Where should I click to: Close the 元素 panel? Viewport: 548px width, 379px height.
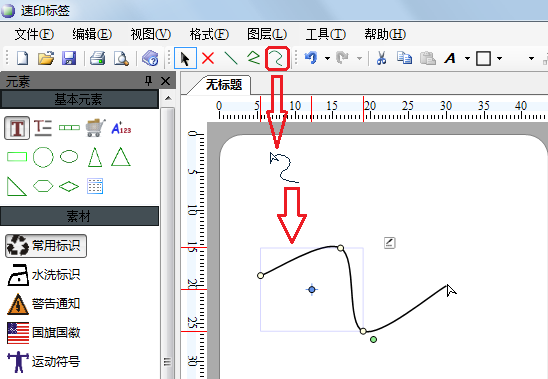click(x=165, y=81)
